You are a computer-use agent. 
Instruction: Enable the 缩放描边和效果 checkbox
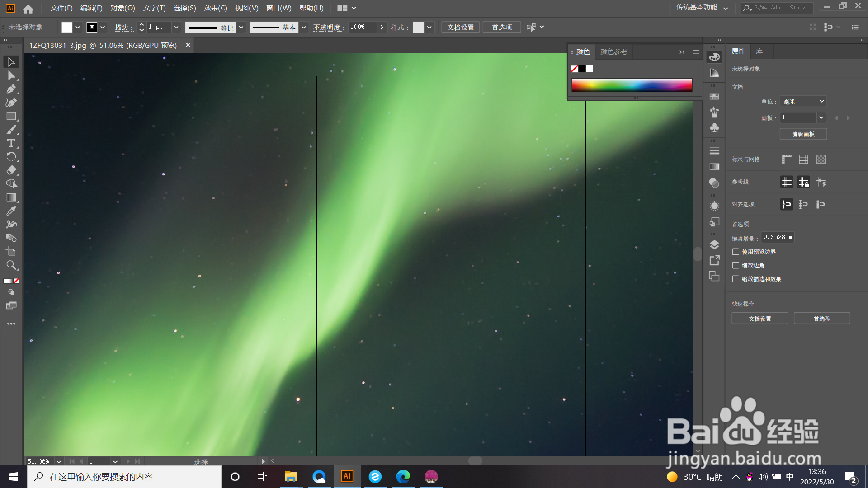point(736,279)
